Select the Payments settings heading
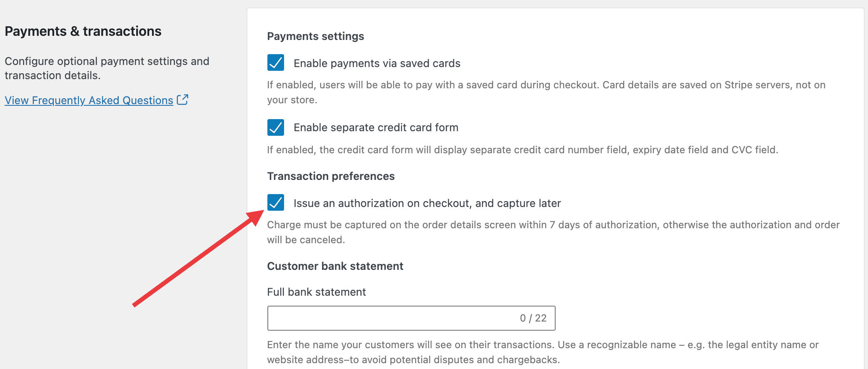 (316, 36)
